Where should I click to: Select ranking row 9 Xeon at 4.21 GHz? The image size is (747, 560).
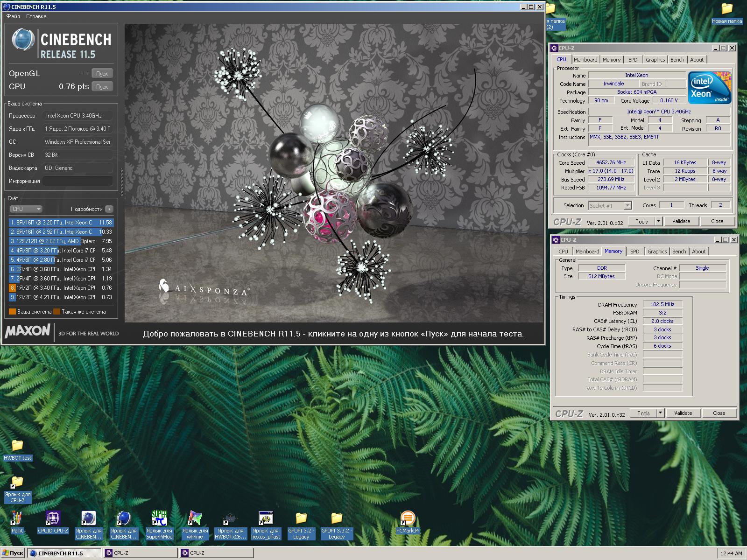click(x=61, y=297)
